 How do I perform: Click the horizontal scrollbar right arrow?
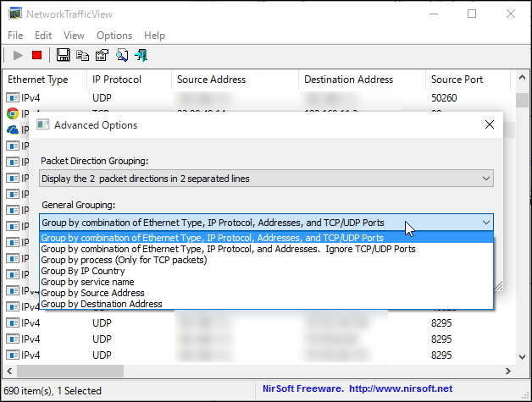[508, 372]
